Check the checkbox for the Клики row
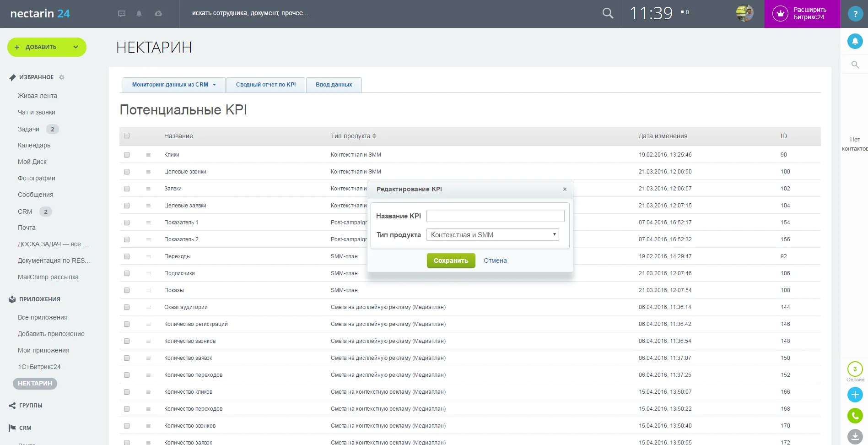 127,155
